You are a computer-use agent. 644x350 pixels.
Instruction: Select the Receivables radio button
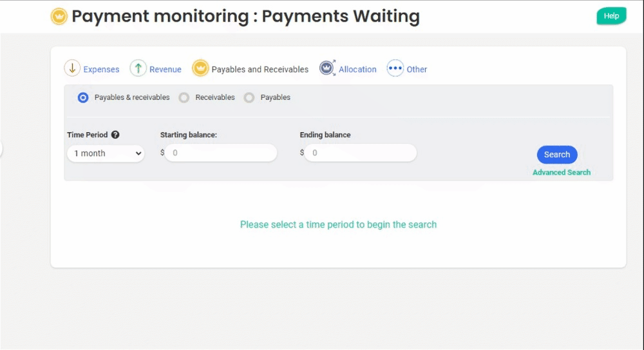(184, 98)
